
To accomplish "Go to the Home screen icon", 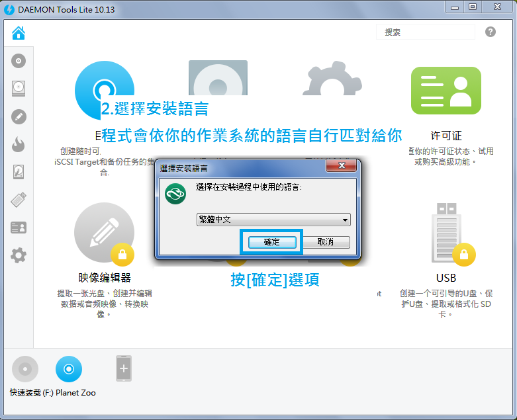I will coord(19,32).
